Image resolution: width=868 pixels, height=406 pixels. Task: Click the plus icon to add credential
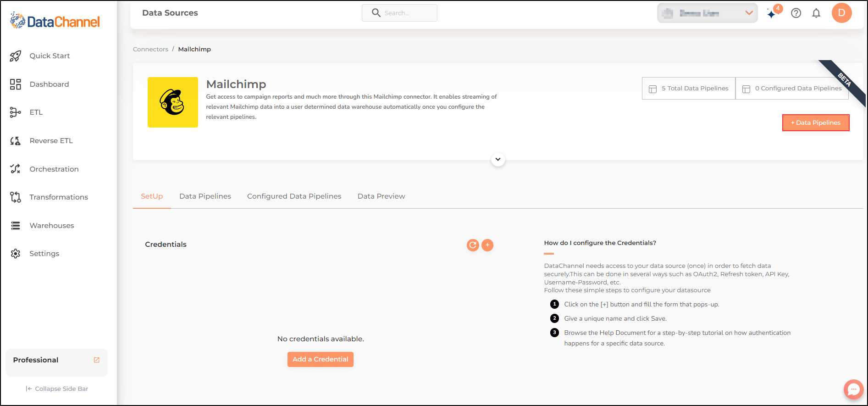coord(487,245)
